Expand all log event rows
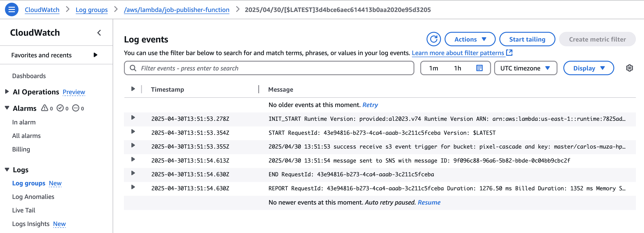 (x=133, y=89)
